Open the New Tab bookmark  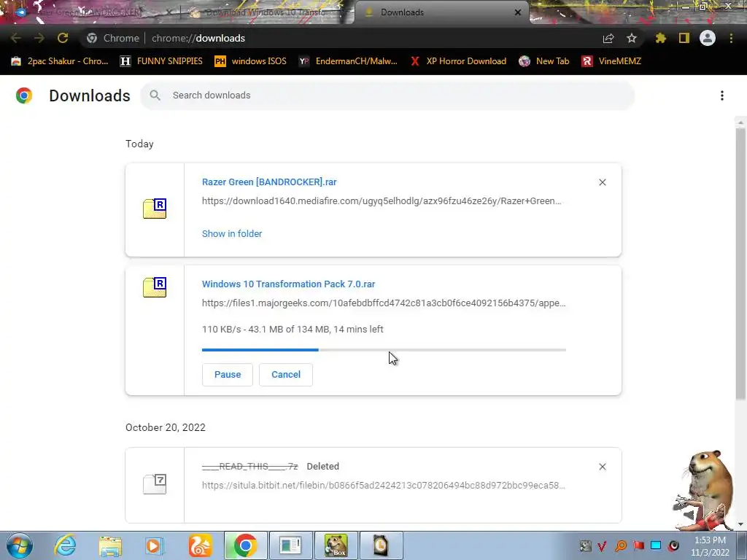tap(544, 61)
